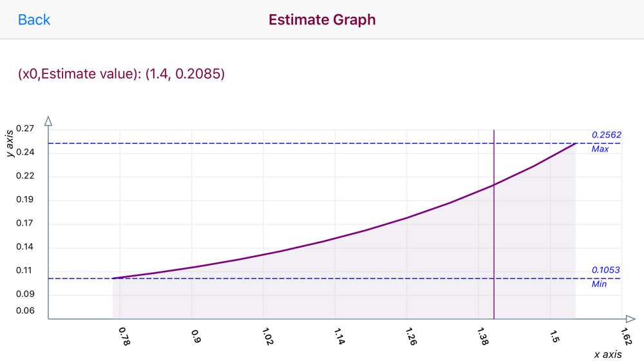The image size is (644, 363).
Task: Tap the Back button
Action: [x=34, y=19]
